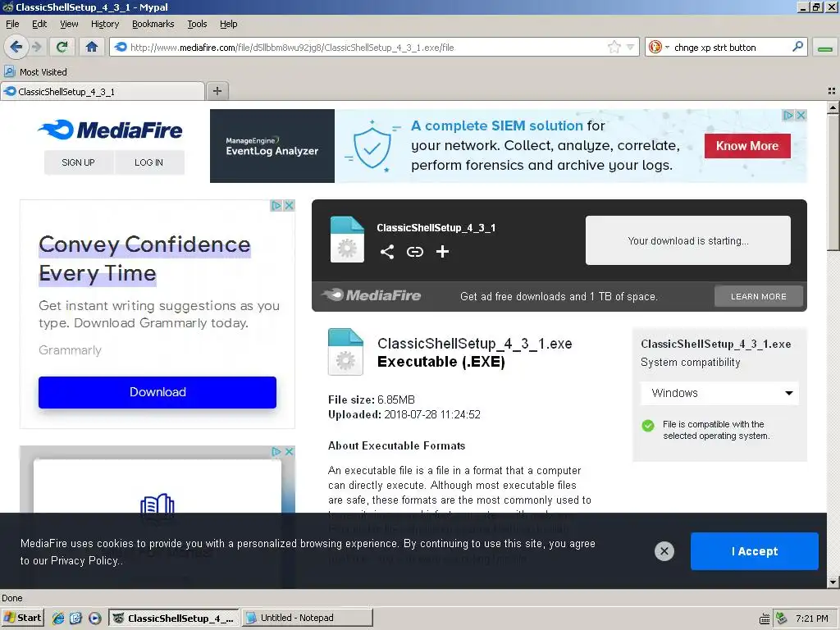Open the Tools menu
The image size is (840, 630).
click(197, 24)
